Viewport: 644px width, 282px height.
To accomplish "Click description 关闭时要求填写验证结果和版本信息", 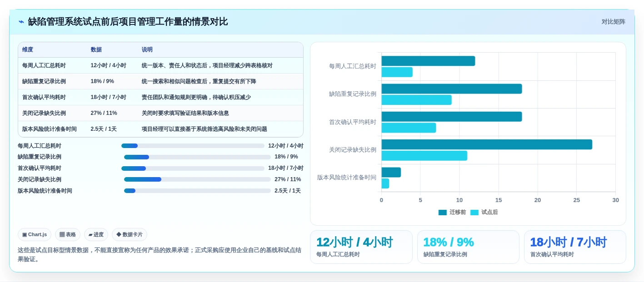I will click(x=185, y=113).
